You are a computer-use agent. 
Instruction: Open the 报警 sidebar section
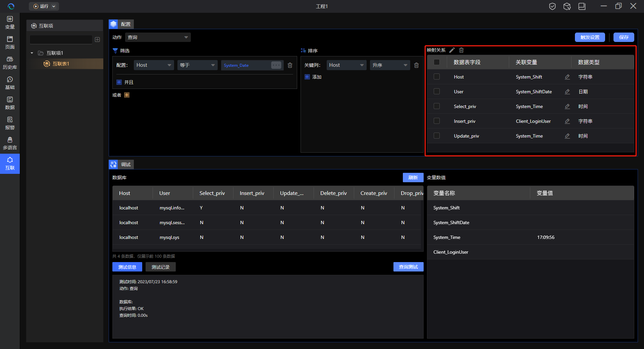click(10, 123)
